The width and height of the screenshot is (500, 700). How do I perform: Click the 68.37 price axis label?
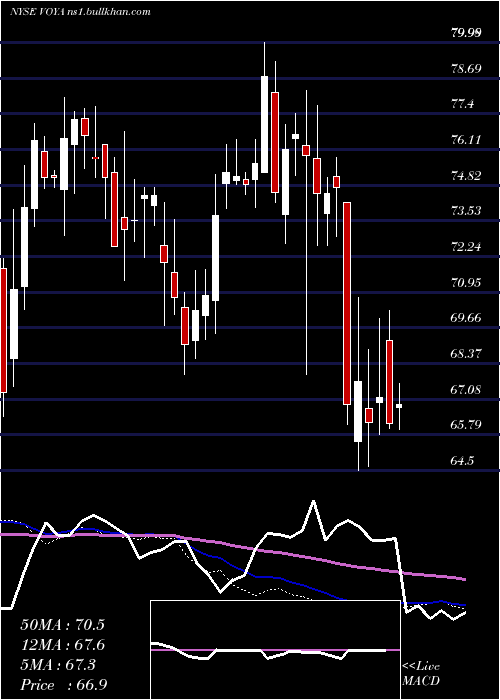coord(466,354)
